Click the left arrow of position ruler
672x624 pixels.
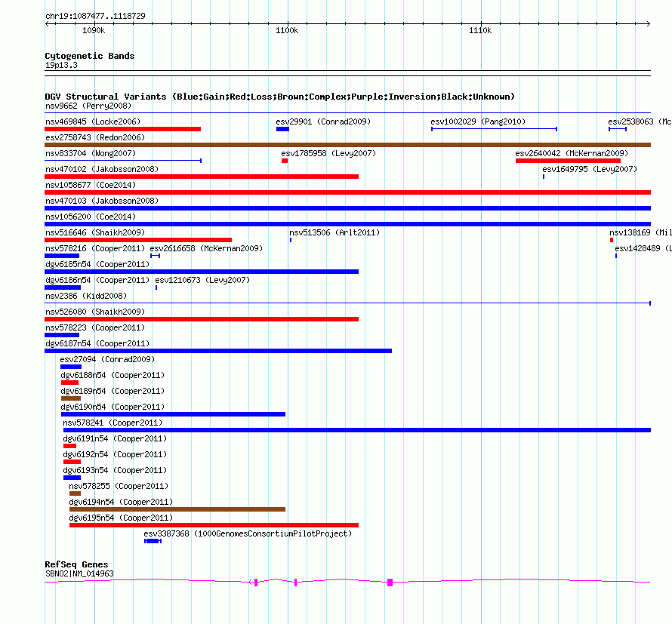pyautogui.click(x=47, y=23)
